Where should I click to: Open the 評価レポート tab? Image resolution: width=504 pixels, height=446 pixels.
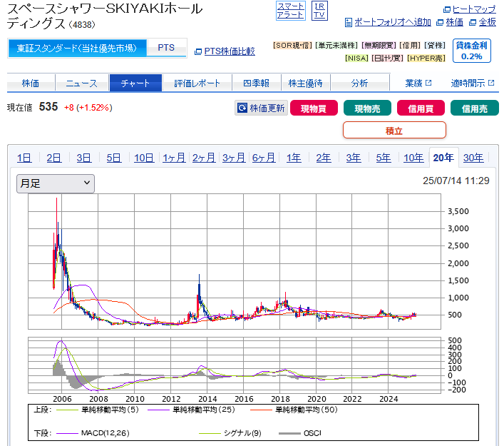tap(197, 83)
